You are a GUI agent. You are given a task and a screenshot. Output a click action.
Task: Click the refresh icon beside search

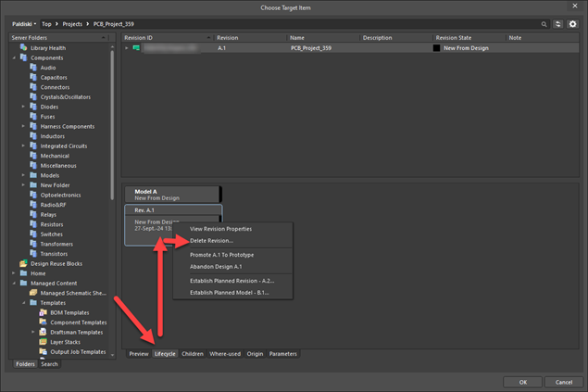[558, 21]
